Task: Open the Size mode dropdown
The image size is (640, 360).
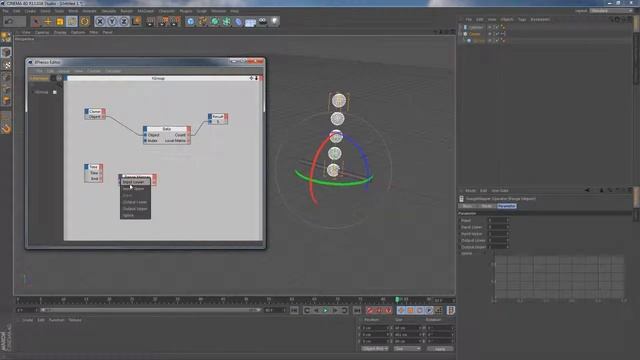Action: pos(407,349)
